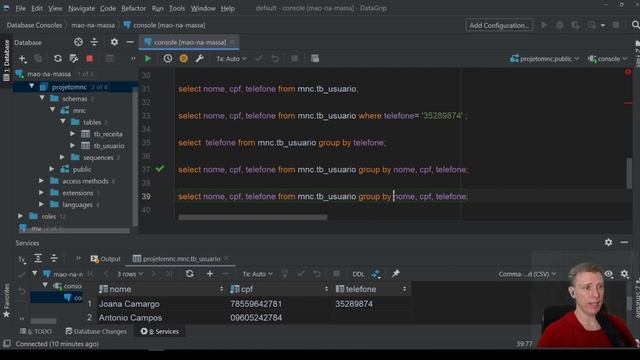
Task: Open the TODO tool window
Action: click(36, 331)
